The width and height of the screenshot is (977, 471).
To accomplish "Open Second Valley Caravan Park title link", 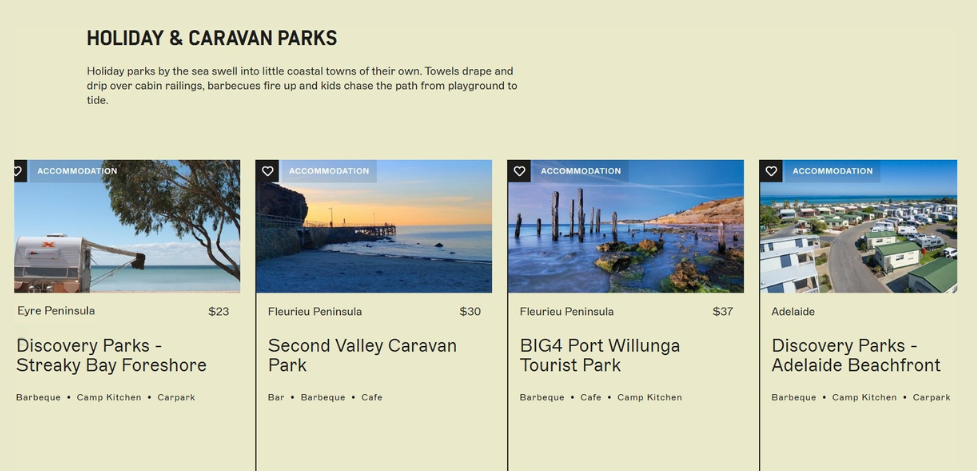I will tap(362, 355).
